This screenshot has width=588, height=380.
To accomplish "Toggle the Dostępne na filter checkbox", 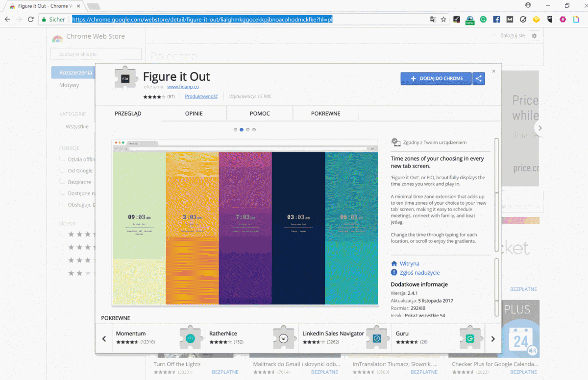I will (x=62, y=193).
